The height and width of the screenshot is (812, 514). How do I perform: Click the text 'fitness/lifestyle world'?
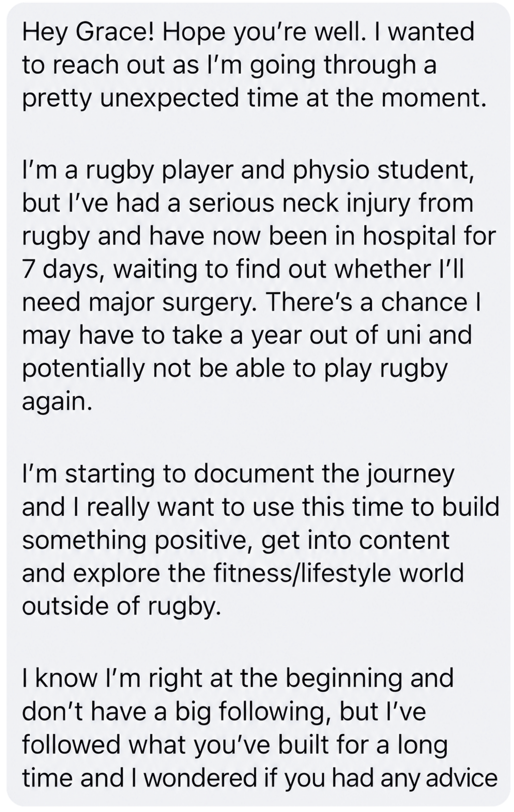point(334,573)
